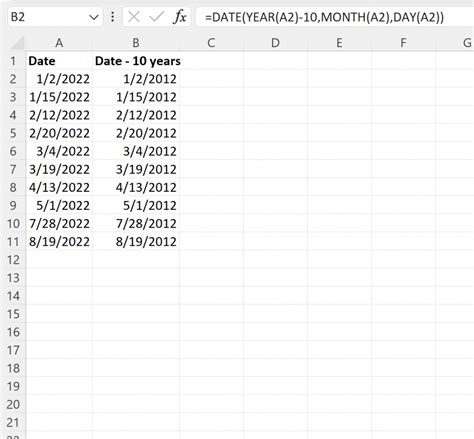The image size is (474, 439).
Task: Select row 15 header
Action: (13, 314)
